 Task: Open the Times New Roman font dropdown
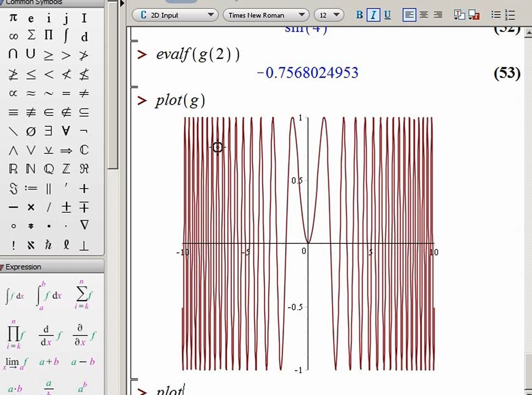[266, 15]
